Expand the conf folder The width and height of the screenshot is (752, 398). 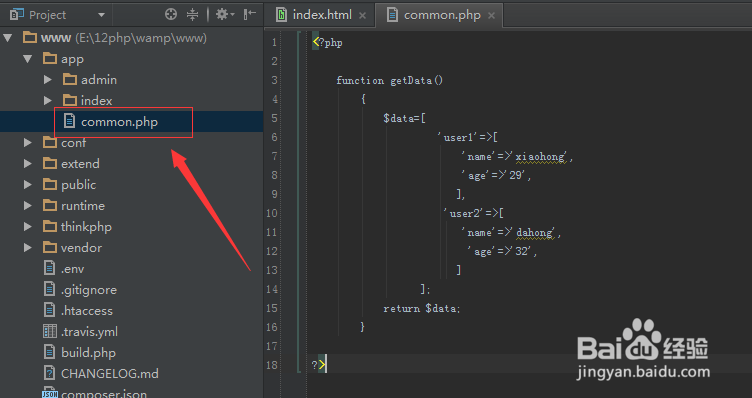tap(28, 143)
